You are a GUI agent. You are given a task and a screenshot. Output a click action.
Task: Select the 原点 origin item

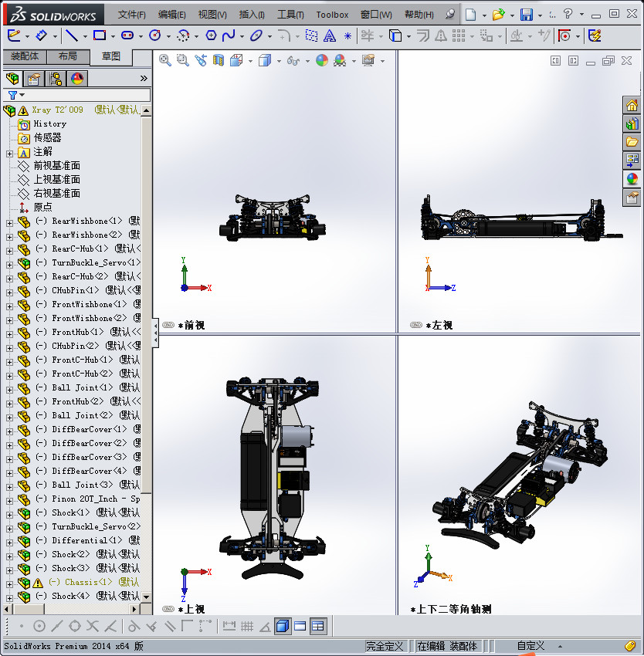click(42, 207)
